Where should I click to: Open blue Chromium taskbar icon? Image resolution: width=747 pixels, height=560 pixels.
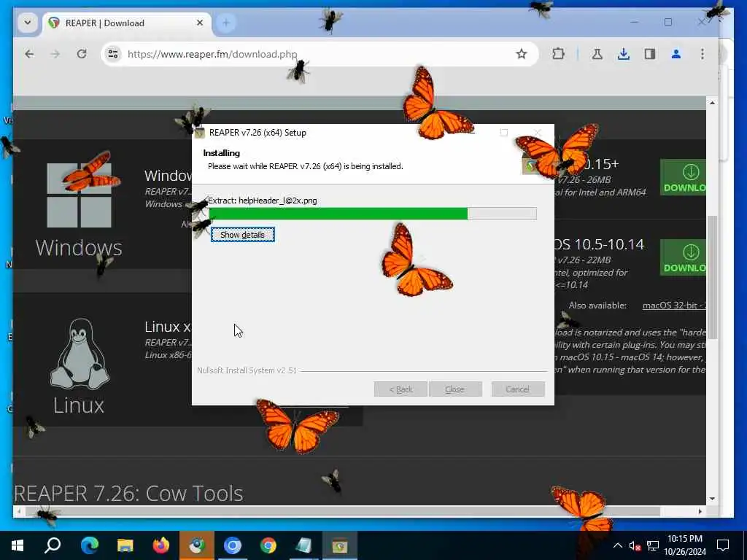point(233,545)
